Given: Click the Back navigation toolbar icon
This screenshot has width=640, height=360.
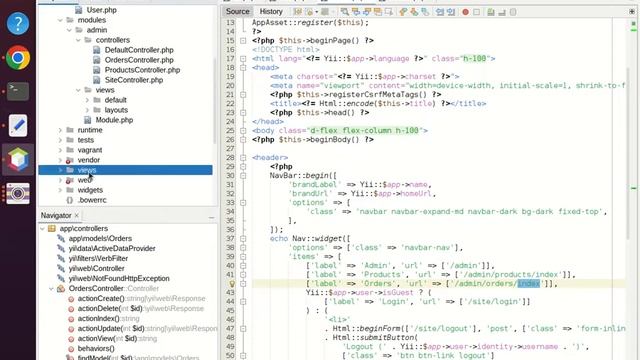Looking at the screenshot, I should pyautogui.click(x=309, y=12).
